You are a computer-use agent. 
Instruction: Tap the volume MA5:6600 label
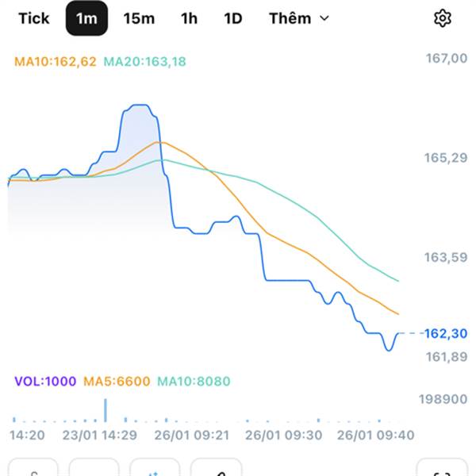click(116, 382)
